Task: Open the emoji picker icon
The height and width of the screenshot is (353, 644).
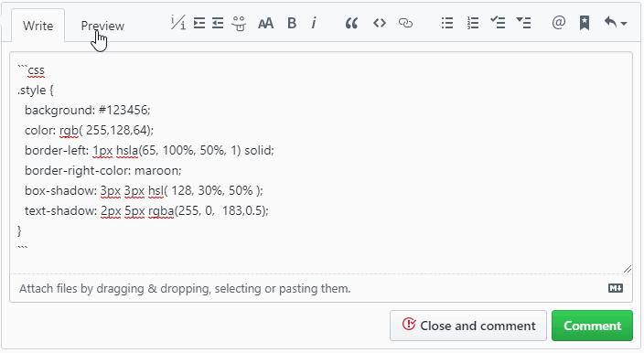Action: [238, 24]
